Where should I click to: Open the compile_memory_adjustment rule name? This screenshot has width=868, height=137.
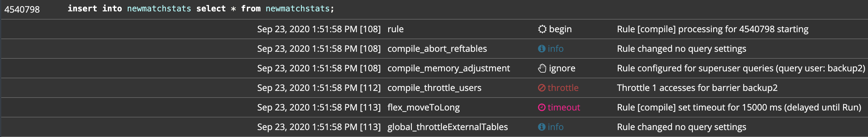(449, 68)
